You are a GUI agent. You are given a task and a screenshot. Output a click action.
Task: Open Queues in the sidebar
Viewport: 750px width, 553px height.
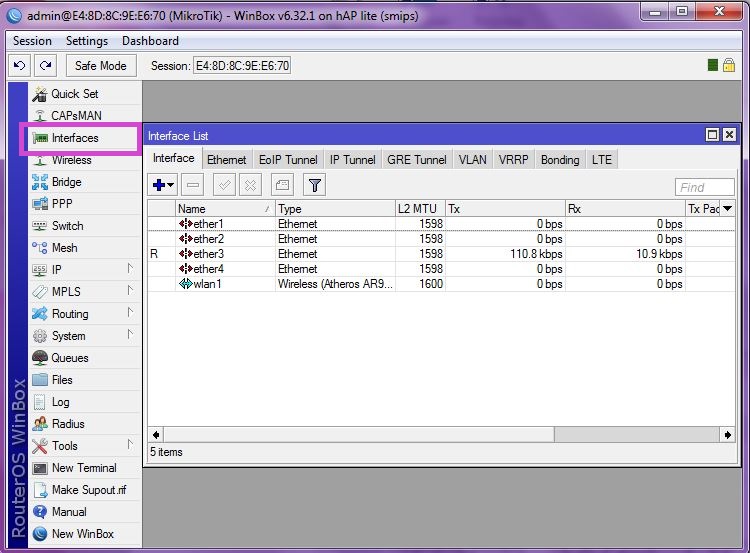[x=84, y=358]
